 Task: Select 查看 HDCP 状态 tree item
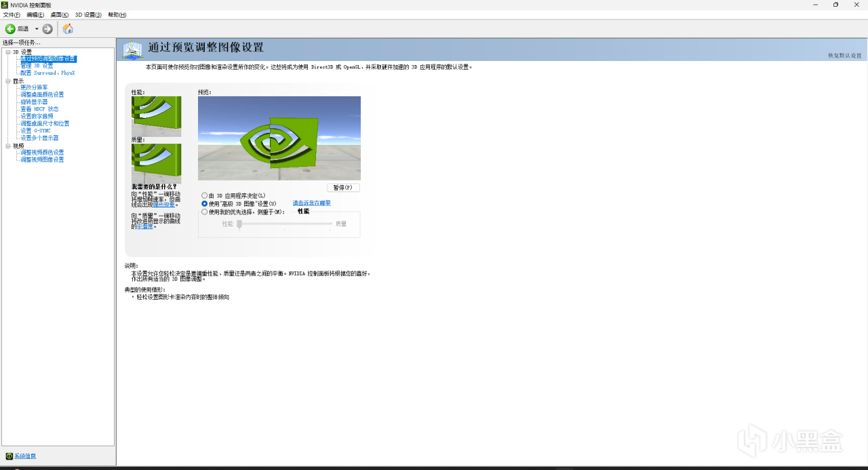click(39, 109)
